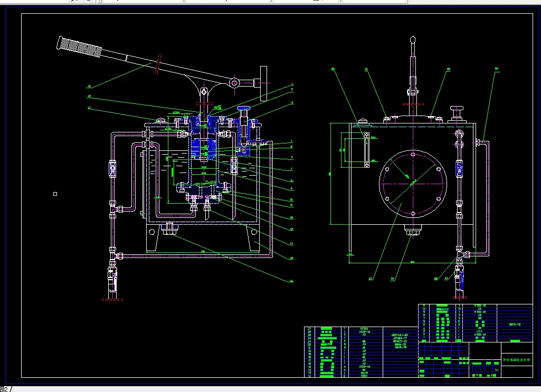Switch to the layout 2 tab at the bottom left
Screen dimensions: 541x392
(x=4, y=389)
